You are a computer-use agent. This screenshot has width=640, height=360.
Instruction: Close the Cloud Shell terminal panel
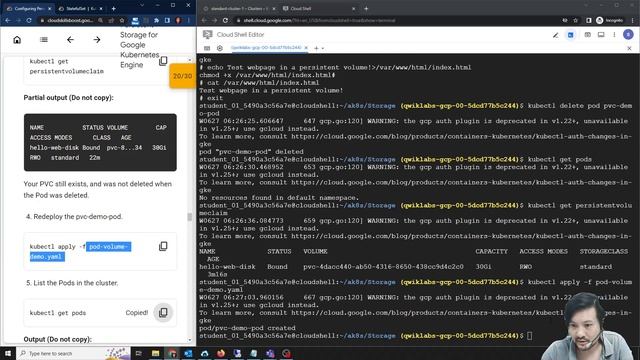629,48
